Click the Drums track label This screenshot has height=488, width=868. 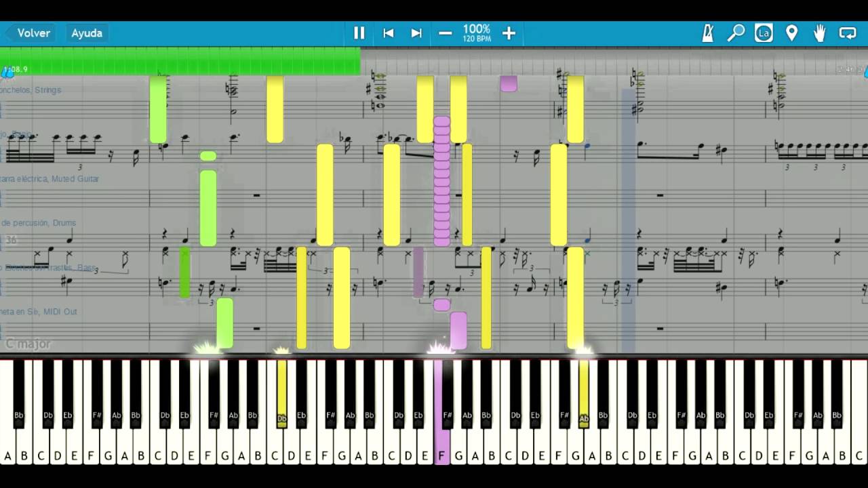(x=38, y=223)
